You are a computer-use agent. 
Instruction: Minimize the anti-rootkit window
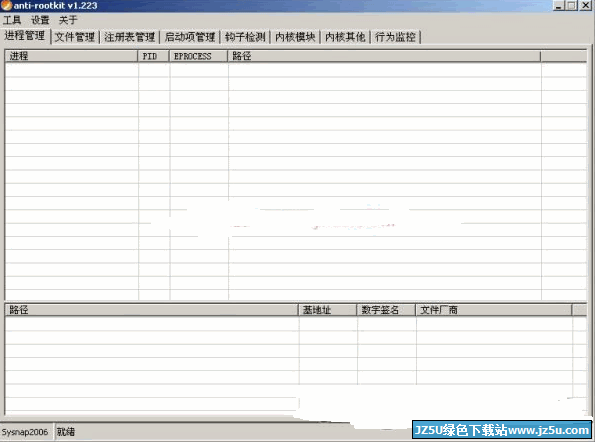click(559, 5)
